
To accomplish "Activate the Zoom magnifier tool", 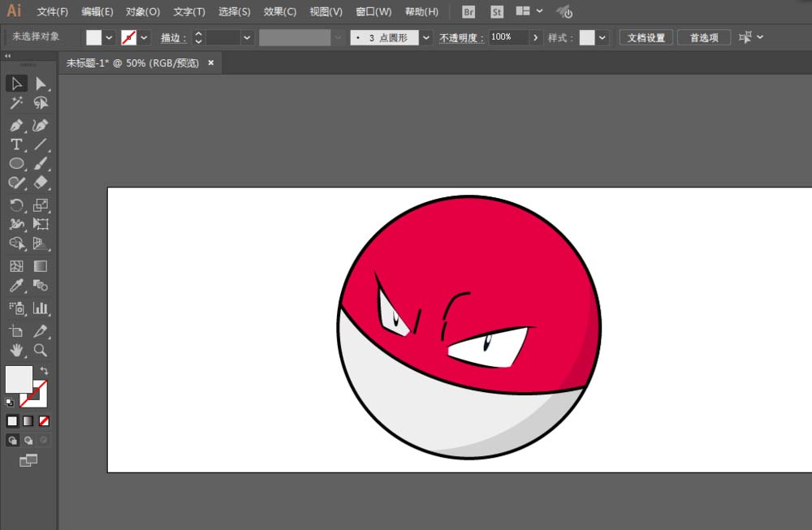I will 40,351.
